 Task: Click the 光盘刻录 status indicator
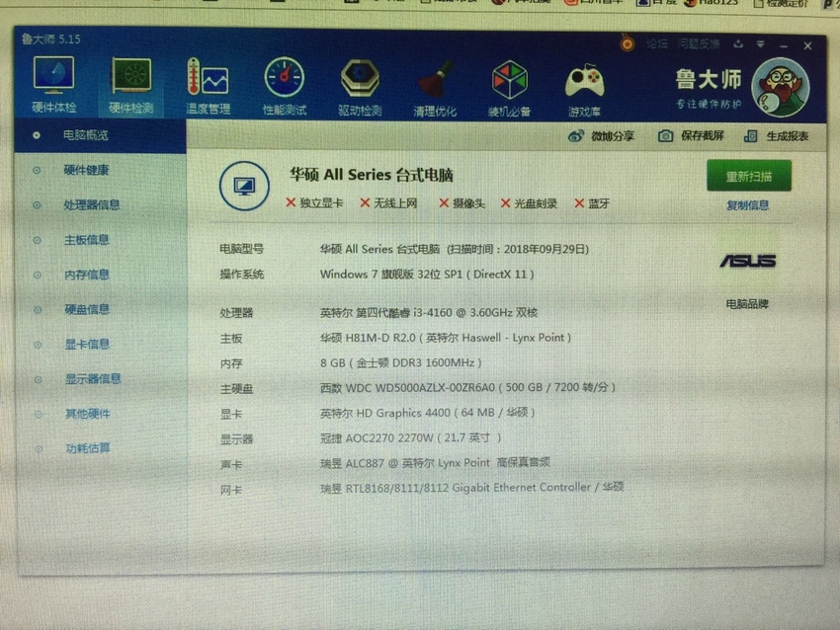click(x=530, y=203)
